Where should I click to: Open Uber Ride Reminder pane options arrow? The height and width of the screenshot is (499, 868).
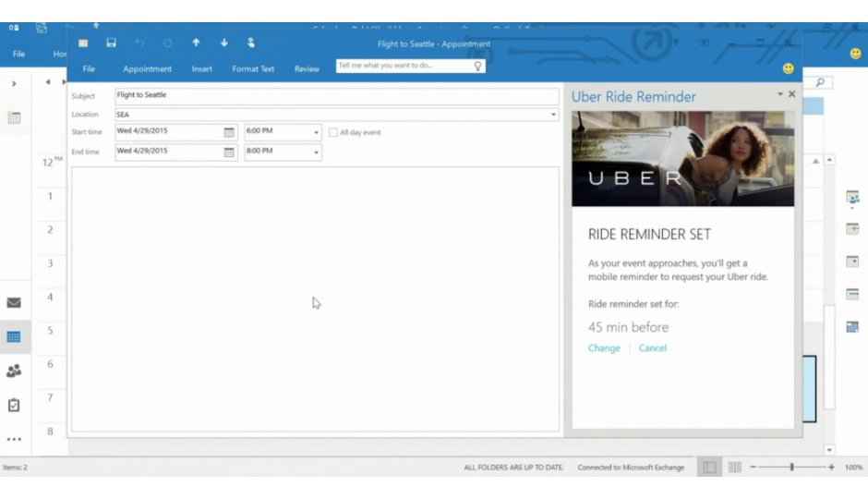pos(780,94)
